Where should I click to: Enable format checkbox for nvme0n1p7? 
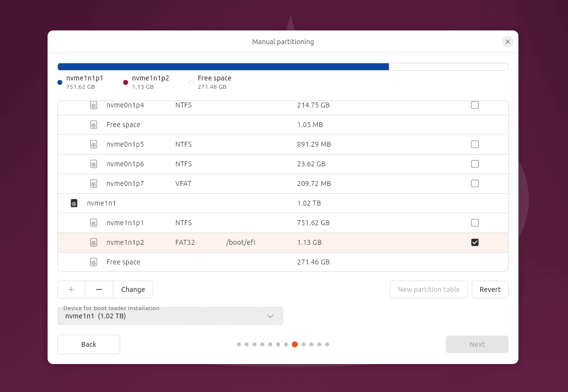[x=475, y=183]
